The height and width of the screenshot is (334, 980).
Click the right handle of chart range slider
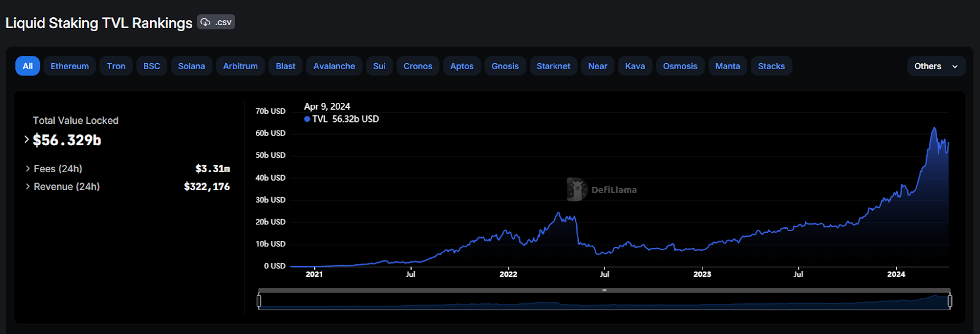point(950,301)
